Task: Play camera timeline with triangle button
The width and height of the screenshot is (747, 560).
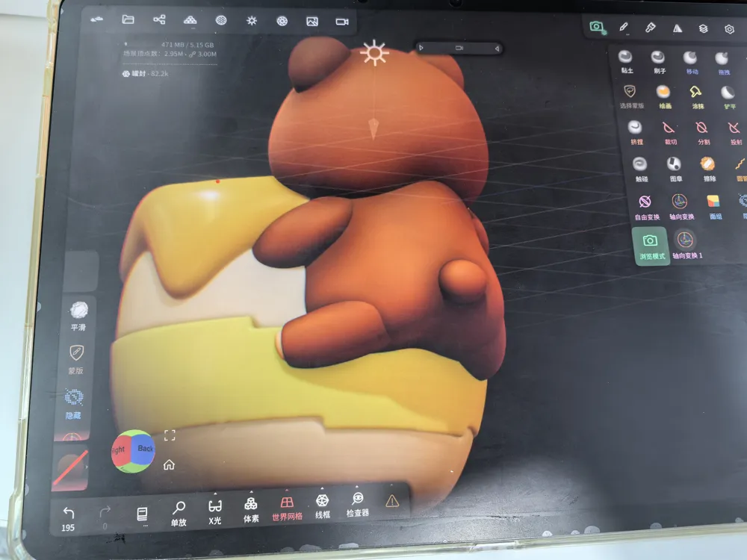Action: point(421,48)
